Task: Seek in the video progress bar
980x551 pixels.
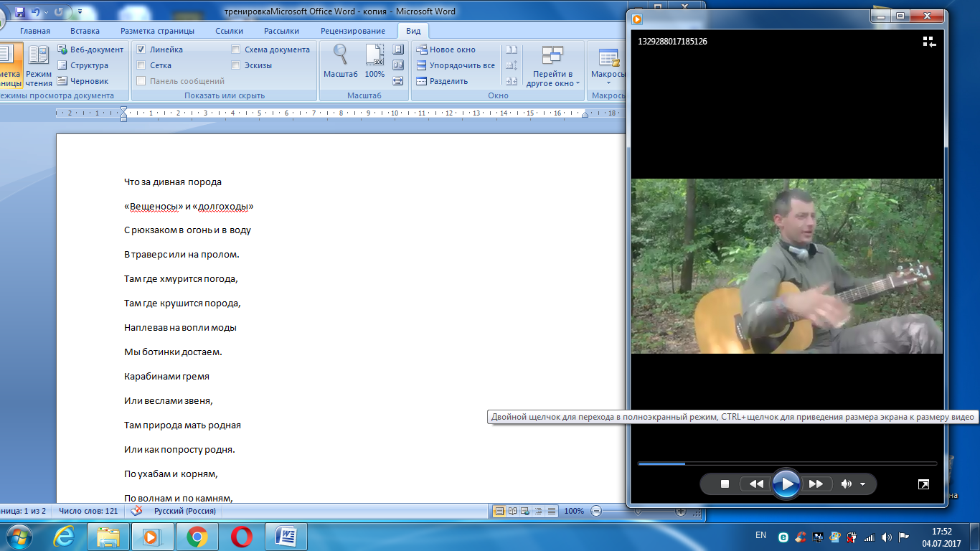Action: click(x=787, y=463)
